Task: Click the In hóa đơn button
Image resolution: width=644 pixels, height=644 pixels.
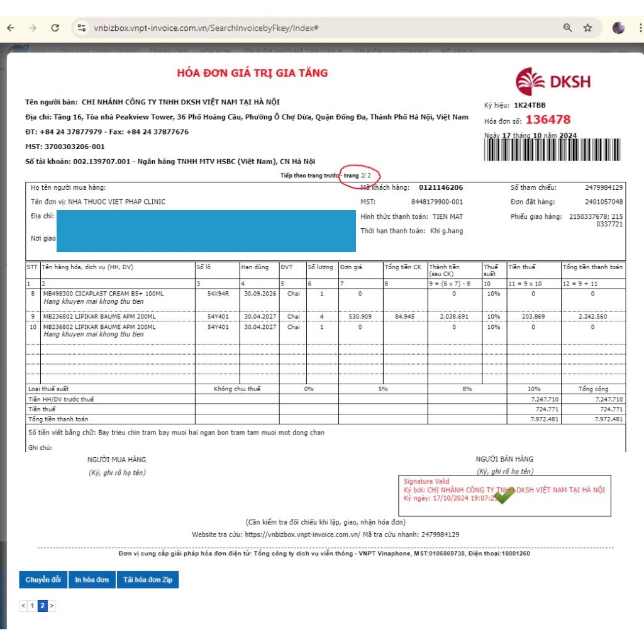Action: pyautogui.click(x=92, y=579)
